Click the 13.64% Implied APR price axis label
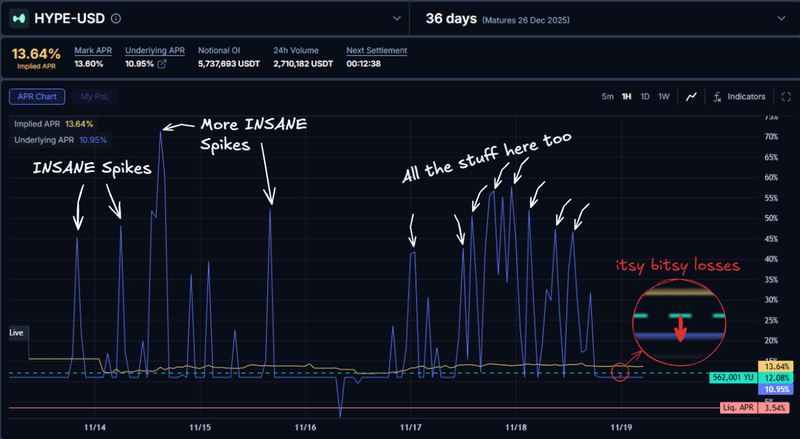 781,367
